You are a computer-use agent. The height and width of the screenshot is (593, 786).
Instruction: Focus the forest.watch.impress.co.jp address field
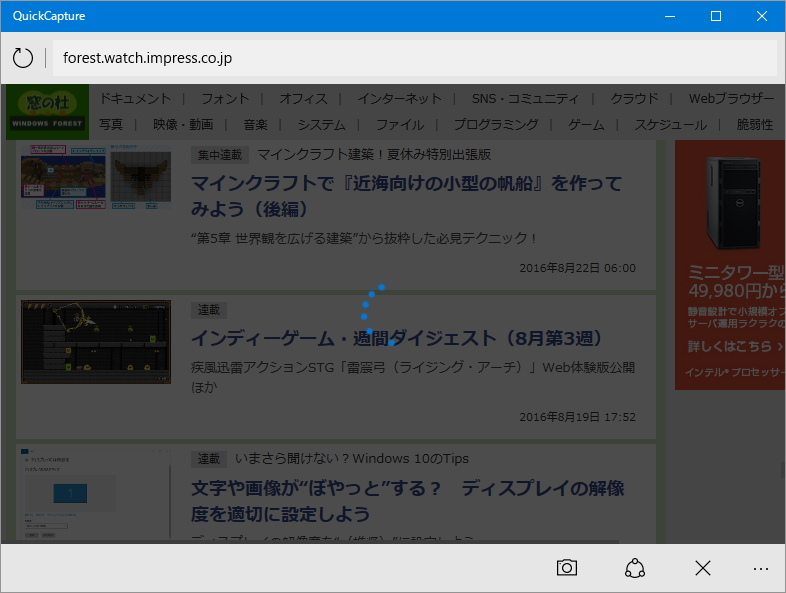click(x=415, y=58)
